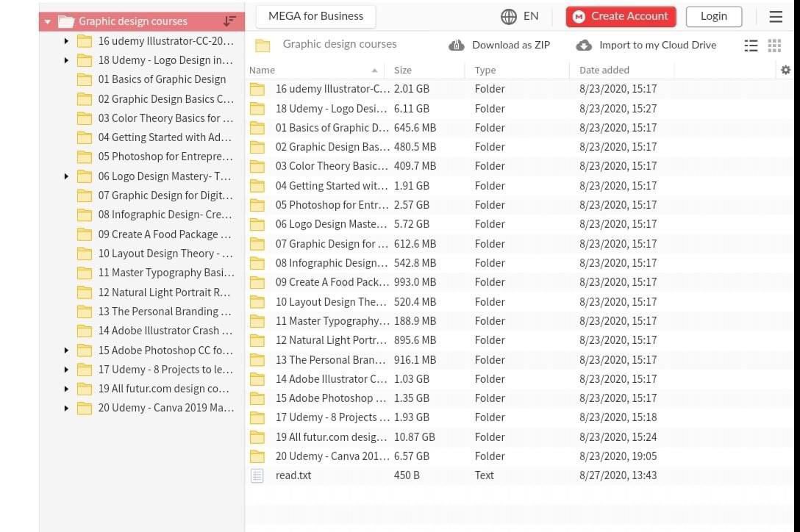Expand 18 Udemy - Logo Design tree node
This screenshot has width=800, height=532.
tap(66, 60)
